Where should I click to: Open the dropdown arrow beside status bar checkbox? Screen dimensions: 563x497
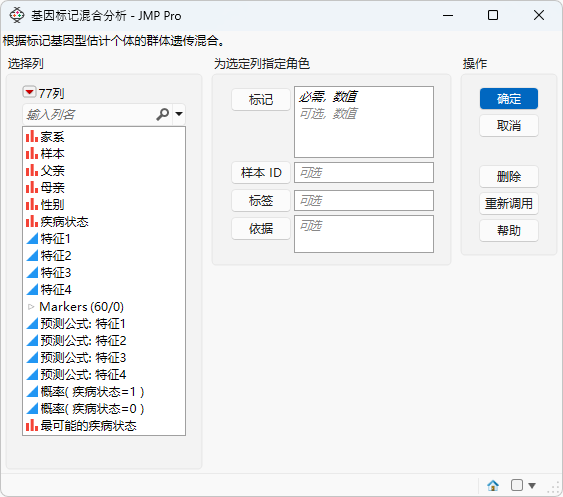[x=532, y=486]
